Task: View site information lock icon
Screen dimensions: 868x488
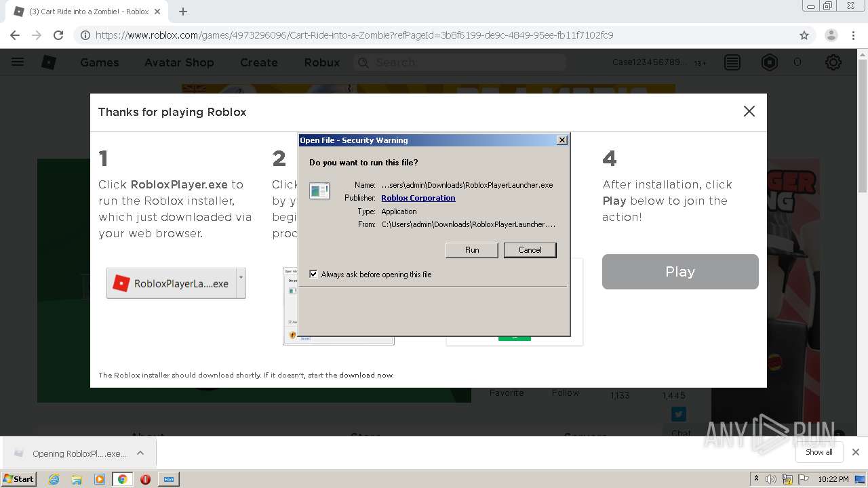Action: coord(85,35)
